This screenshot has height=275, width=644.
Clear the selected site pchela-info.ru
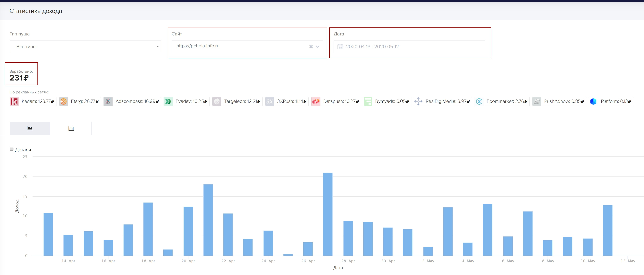311,47
